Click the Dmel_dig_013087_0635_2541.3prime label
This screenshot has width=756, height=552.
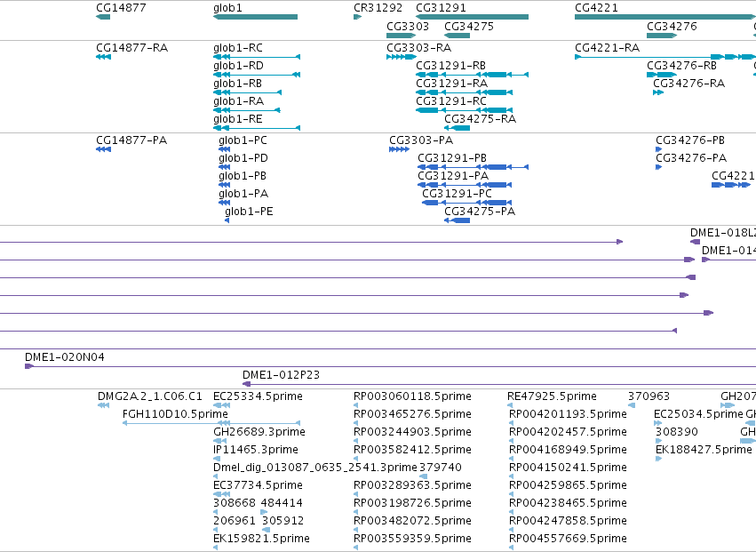point(314,468)
